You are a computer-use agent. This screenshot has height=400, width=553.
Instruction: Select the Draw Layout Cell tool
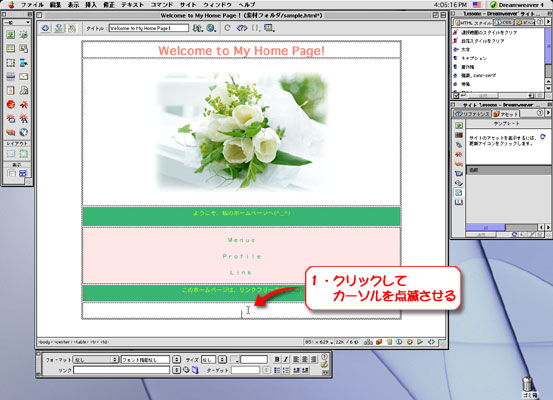[11, 153]
